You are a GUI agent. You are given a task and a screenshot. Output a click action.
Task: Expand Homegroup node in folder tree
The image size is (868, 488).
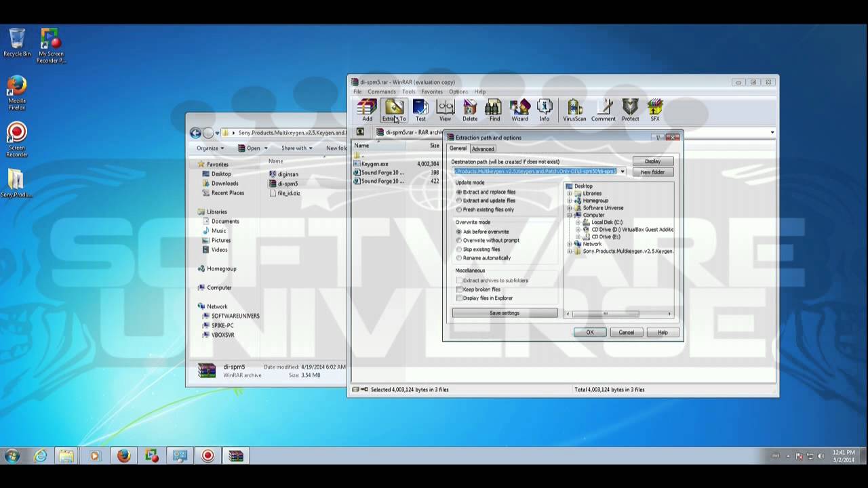(570, 201)
